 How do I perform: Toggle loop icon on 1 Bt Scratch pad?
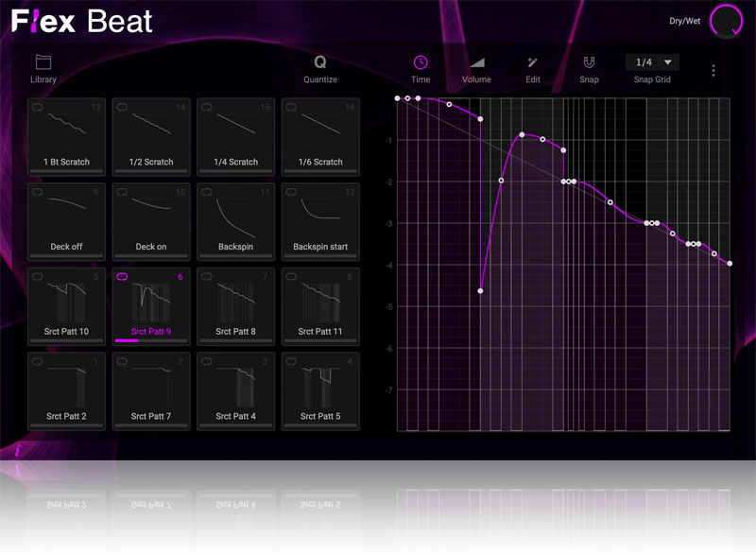(x=38, y=108)
